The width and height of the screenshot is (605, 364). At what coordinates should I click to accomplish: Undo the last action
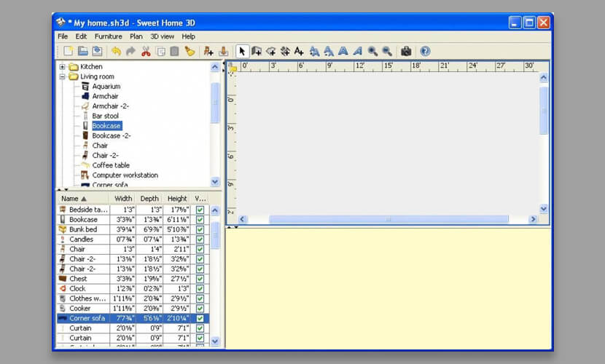[116, 51]
